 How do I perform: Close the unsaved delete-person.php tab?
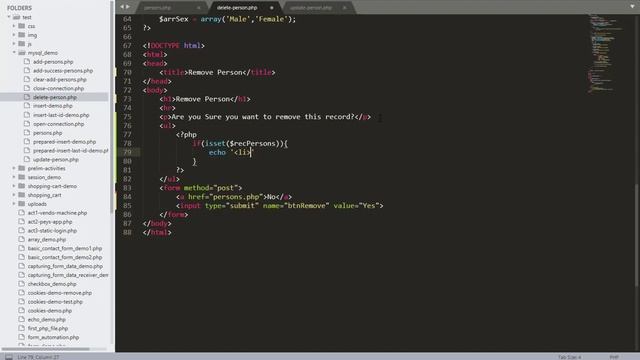272,8
